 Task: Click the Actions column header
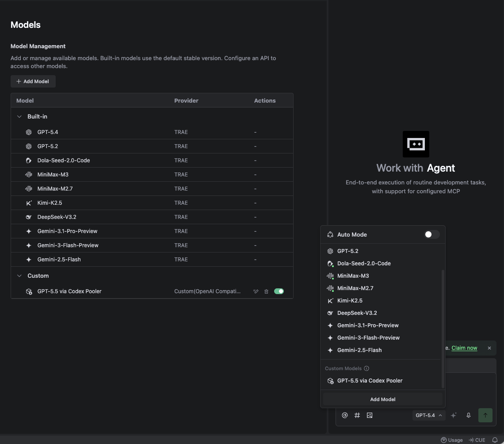pyautogui.click(x=265, y=101)
